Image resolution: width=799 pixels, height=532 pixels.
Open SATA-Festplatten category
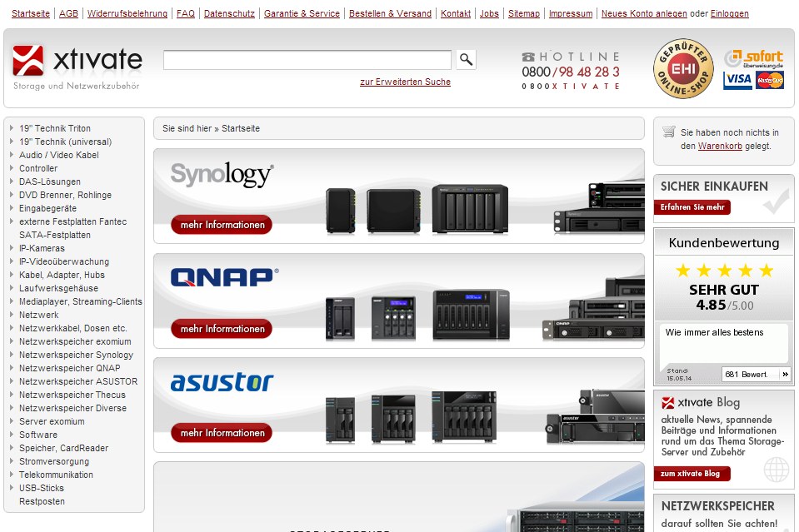pyautogui.click(x=55, y=235)
